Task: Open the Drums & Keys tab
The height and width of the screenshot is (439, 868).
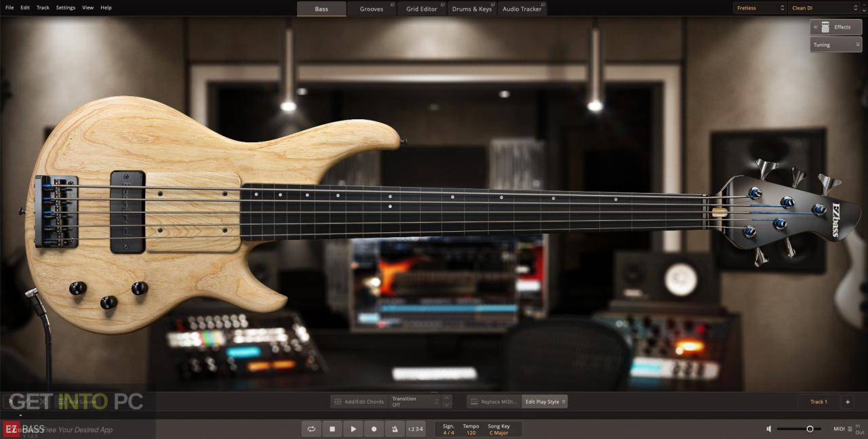Action: pos(472,9)
